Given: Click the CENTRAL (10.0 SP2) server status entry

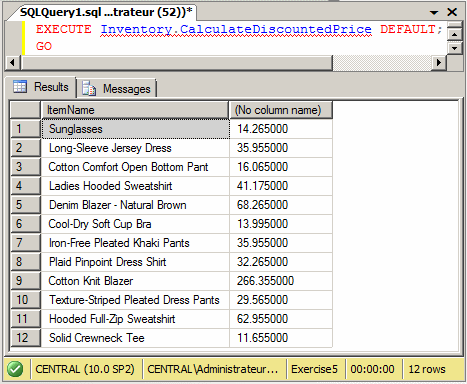Looking at the screenshot, I should pyautogui.click(x=85, y=369).
